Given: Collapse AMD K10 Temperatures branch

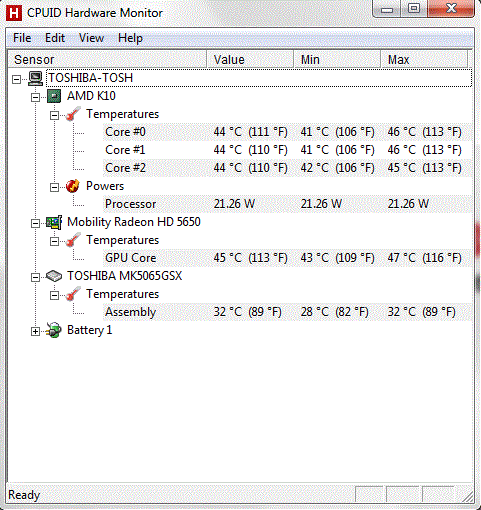Looking at the screenshot, I should click(54, 115).
